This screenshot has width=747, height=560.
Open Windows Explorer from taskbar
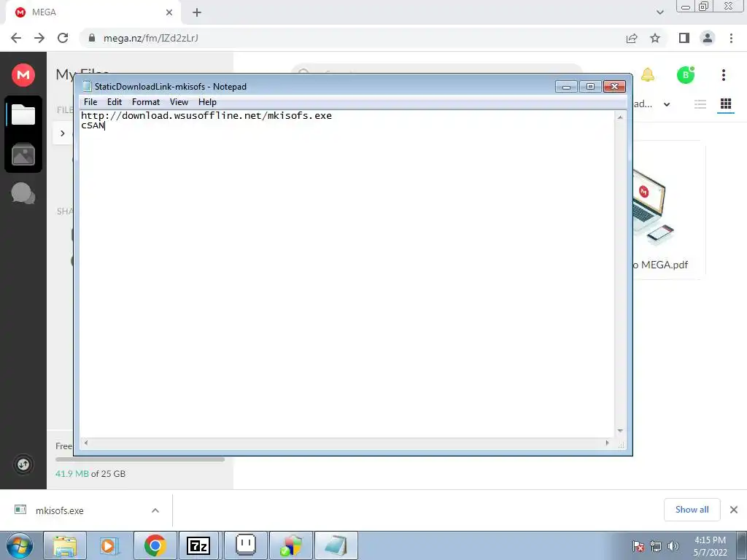(65, 545)
